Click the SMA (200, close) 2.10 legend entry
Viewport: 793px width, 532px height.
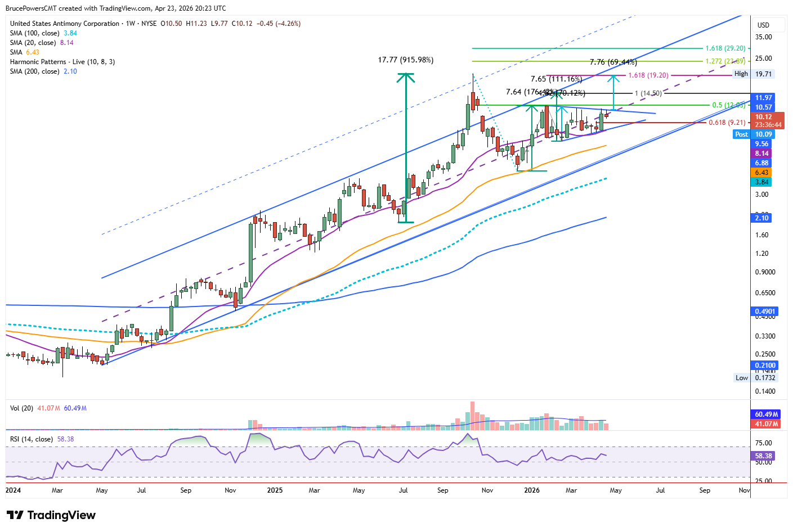point(43,71)
